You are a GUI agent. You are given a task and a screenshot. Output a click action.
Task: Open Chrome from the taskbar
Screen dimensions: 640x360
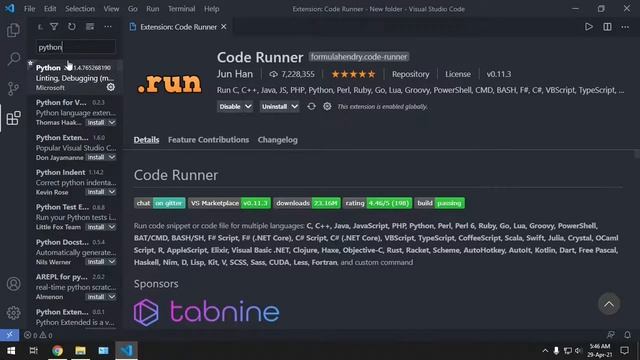[x=57, y=351]
